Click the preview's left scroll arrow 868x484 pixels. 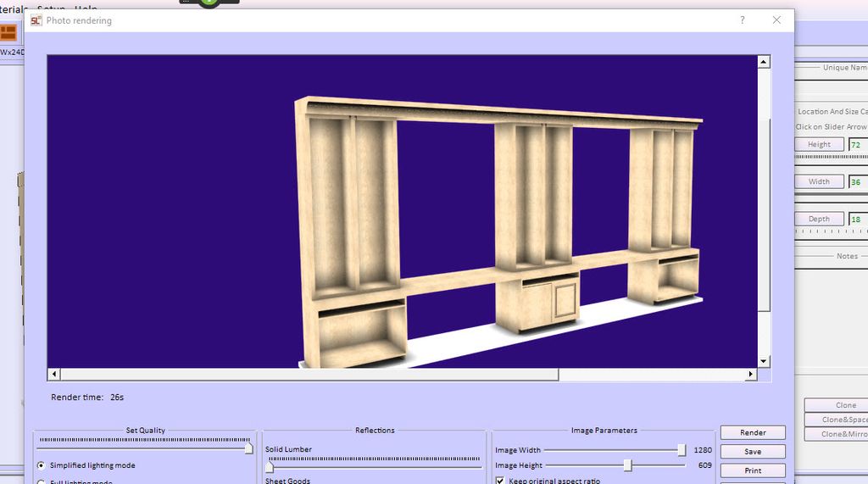[54, 374]
